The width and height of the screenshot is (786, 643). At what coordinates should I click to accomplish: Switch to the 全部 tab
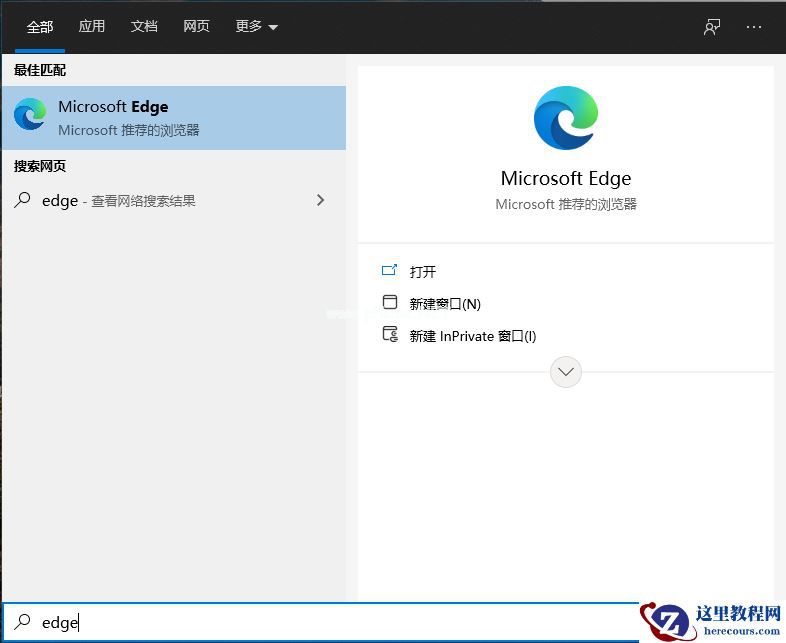(x=40, y=26)
